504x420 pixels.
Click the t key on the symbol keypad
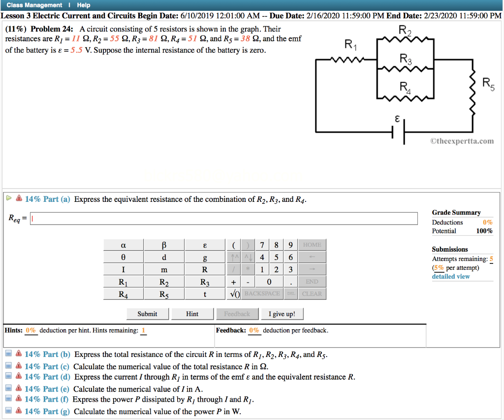point(204,294)
